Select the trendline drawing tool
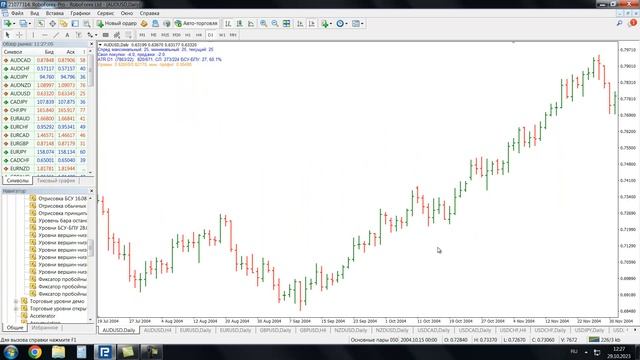 point(56,35)
